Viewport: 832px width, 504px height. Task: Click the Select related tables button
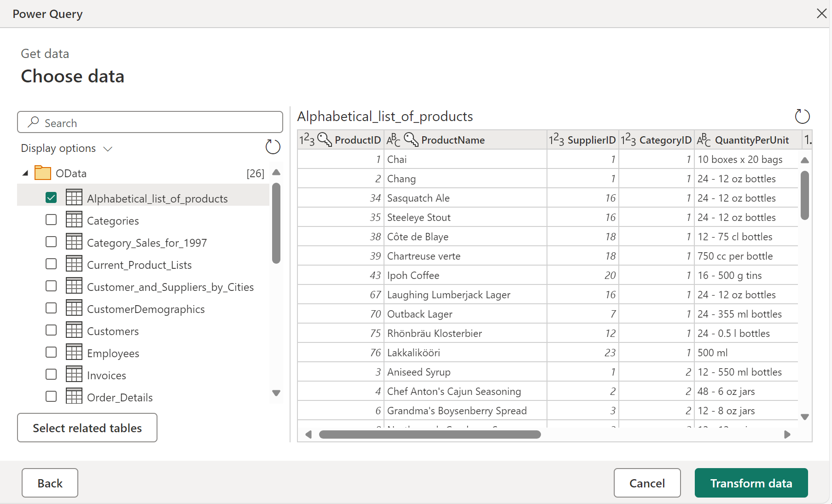87,428
